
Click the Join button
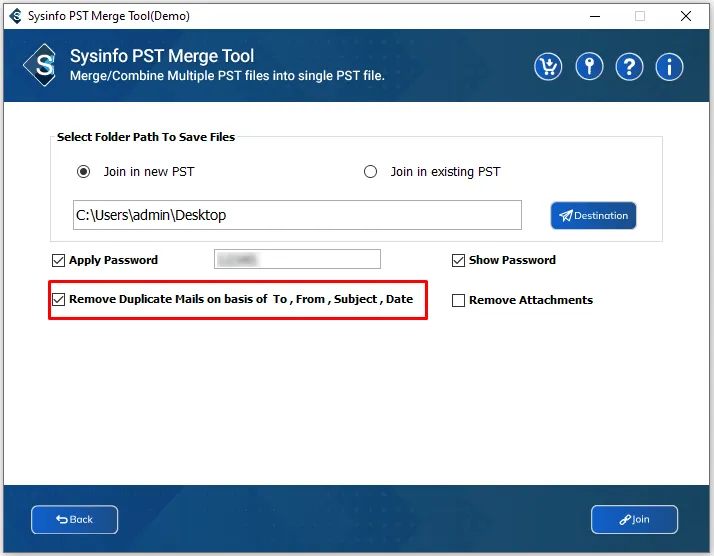[634, 520]
